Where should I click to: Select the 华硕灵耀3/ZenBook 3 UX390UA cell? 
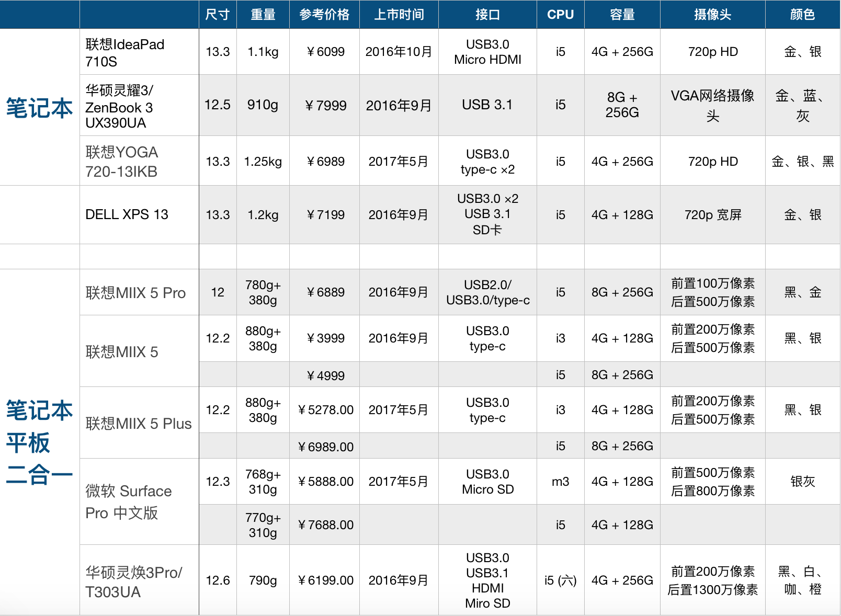[139, 106]
